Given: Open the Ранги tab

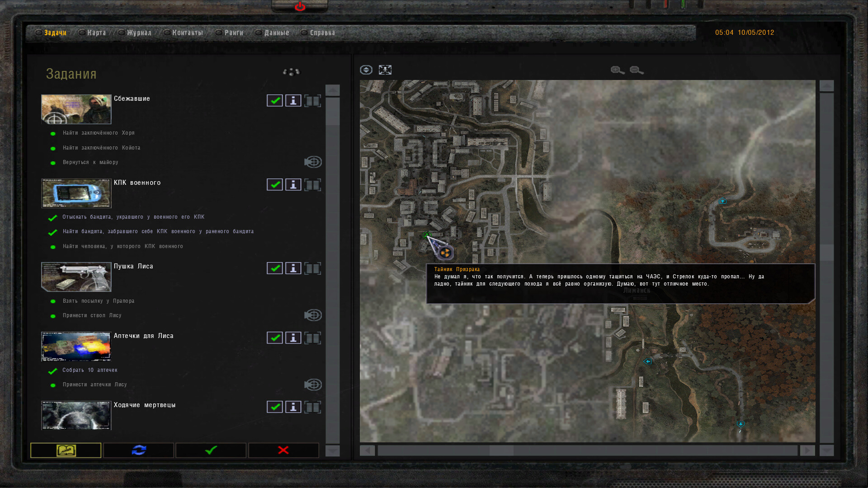Looking at the screenshot, I should pyautogui.click(x=234, y=33).
